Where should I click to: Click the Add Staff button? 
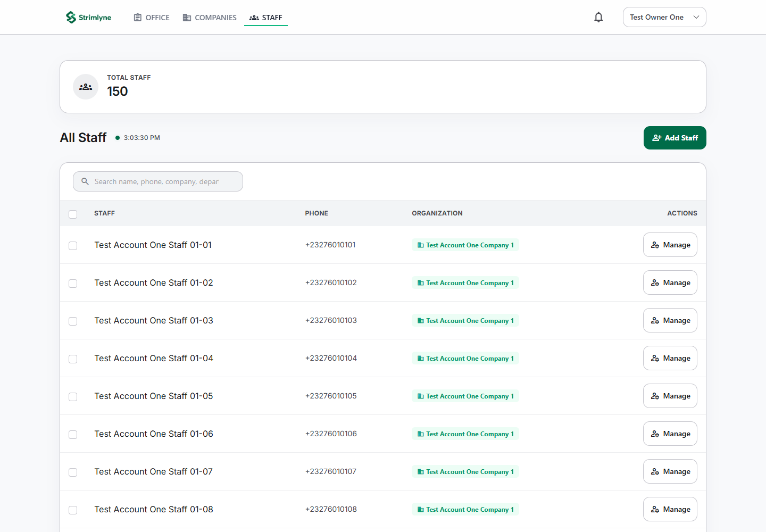tap(675, 138)
